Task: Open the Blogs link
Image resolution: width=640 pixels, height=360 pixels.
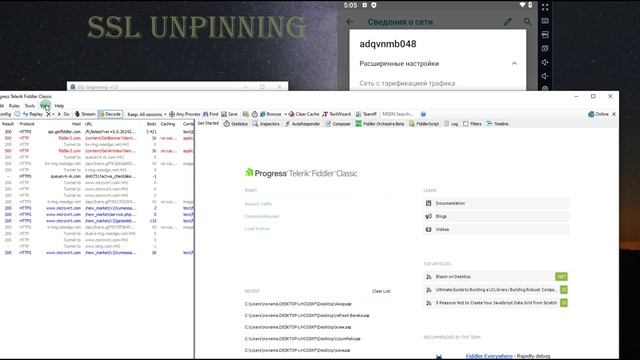Action: pyautogui.click(x=496, y=216)
